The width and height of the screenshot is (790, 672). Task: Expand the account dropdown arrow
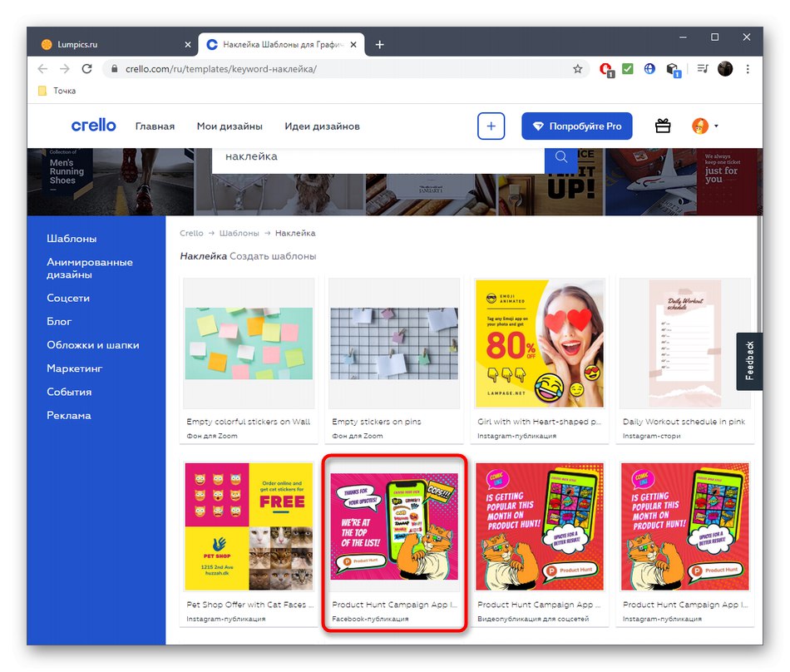point(716,126)
